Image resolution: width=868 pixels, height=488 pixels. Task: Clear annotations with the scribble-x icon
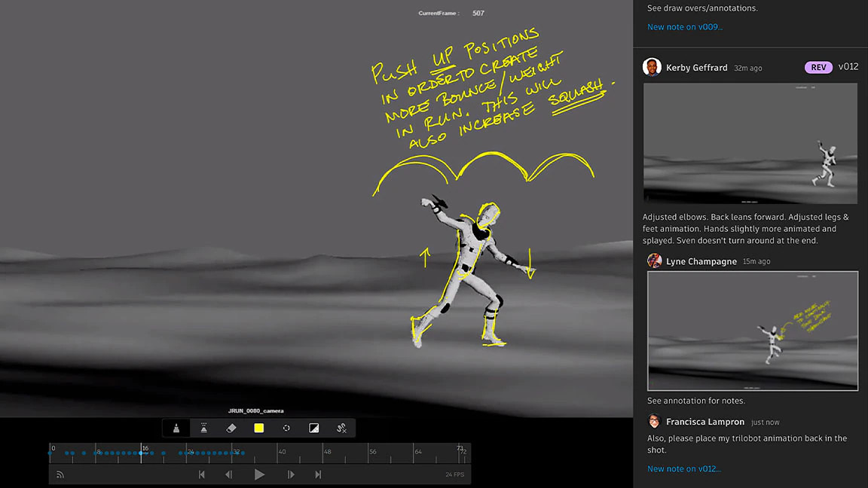tap(341, 429)
